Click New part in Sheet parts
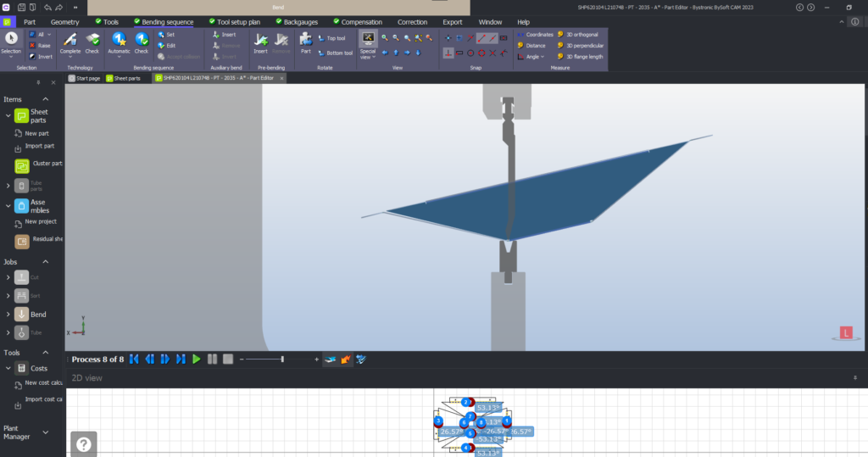Image resolution: width=868 pixels, height=457 pixels. [x=36, y=133]
